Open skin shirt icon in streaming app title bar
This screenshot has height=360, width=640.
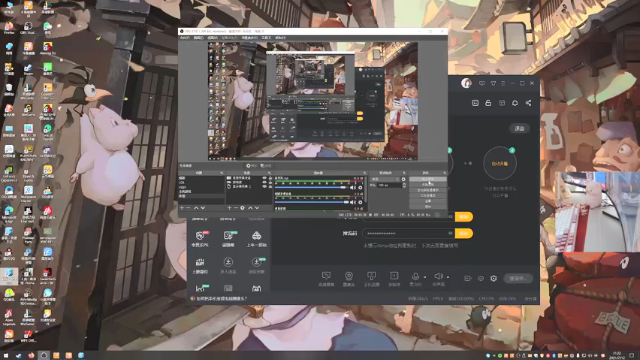click(x=493, y=83)
